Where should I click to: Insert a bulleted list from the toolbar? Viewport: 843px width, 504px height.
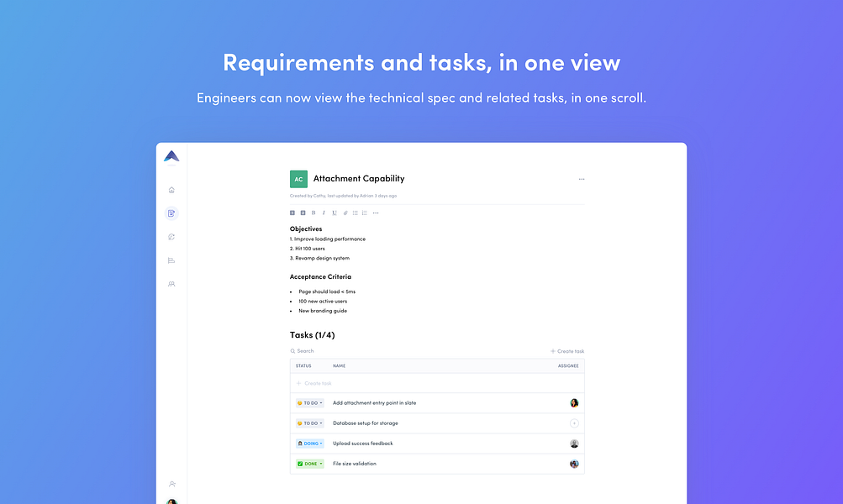tap(355, 213)
